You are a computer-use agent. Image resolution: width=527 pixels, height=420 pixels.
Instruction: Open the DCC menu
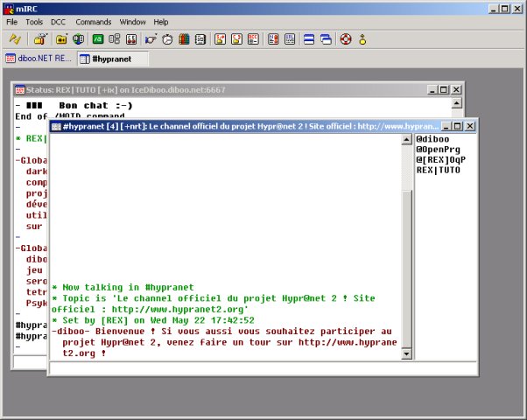(x=58, y=21)
